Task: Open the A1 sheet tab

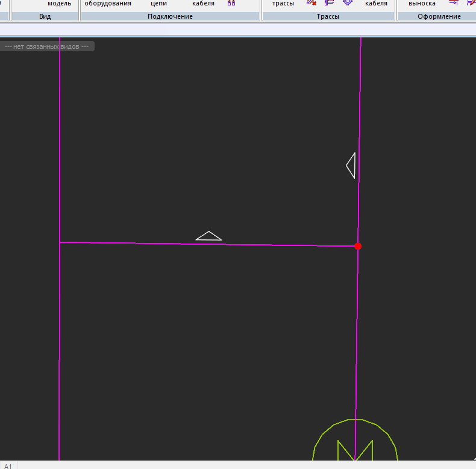Action: click(x=8, y=465)
